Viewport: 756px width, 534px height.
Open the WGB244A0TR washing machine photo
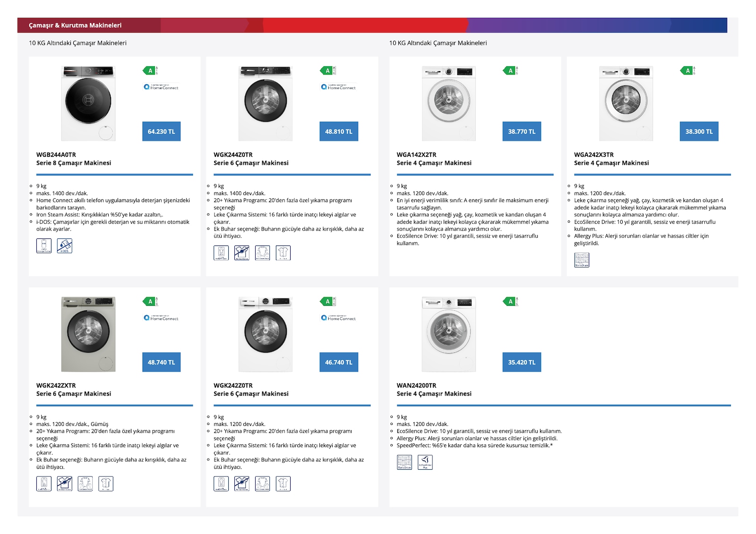tap(88, 103)
